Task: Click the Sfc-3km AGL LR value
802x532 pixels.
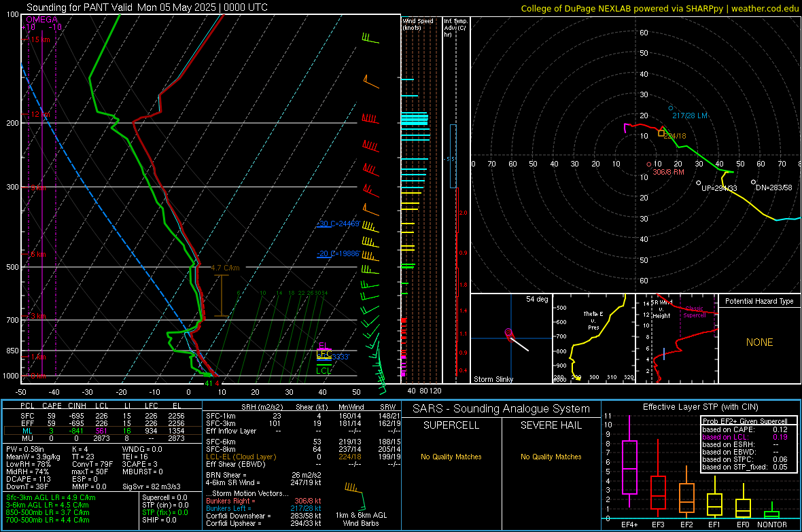Action: pos(51,497)
